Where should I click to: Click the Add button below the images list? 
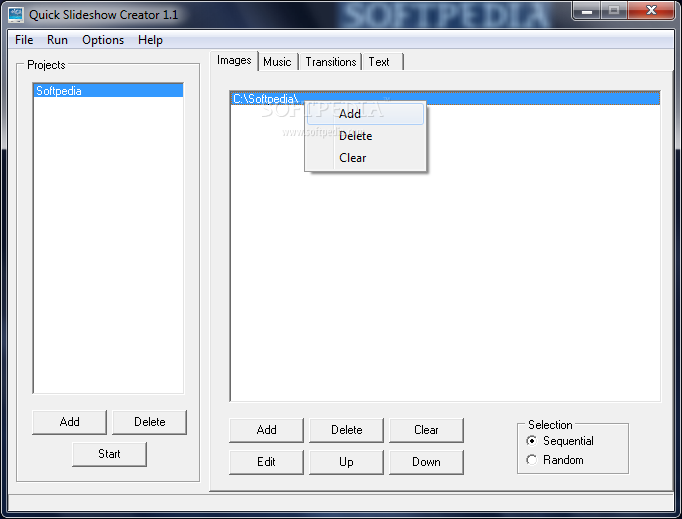[266, 430]
